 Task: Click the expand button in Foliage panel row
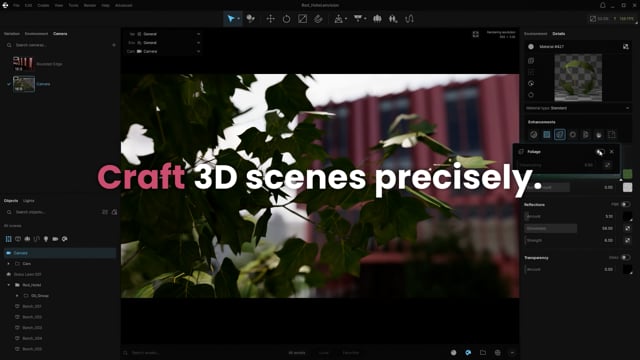(607, 165)
